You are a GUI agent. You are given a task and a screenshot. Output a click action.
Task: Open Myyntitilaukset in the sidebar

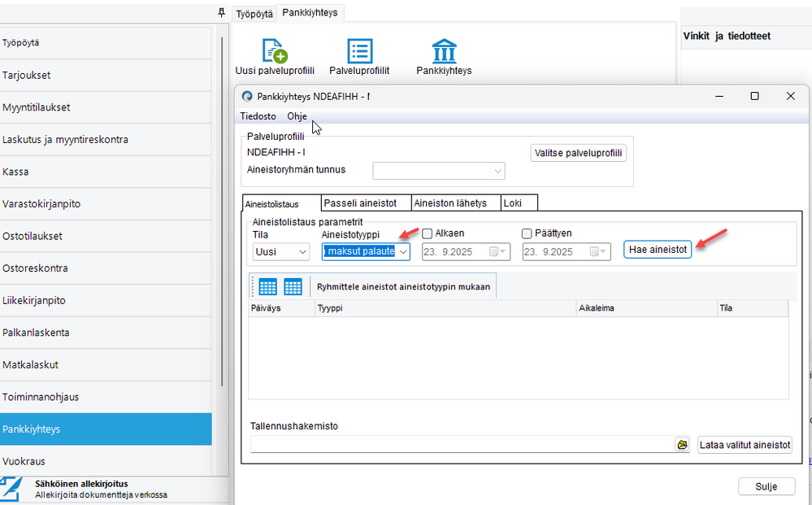pyautogui.click(x=106, y=107)
